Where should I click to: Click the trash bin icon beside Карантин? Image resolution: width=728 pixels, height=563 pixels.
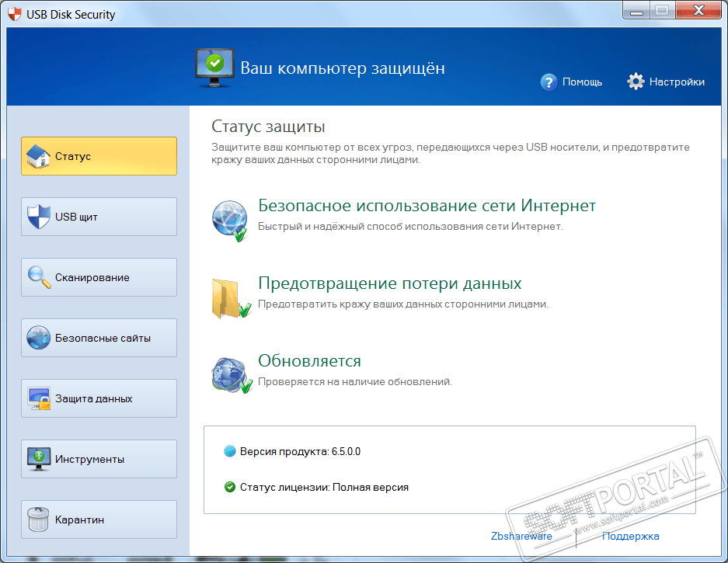click(x=38, y=519)
